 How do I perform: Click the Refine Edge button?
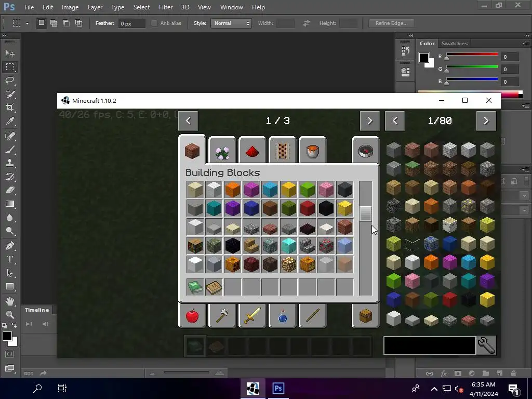click(392, 23)
